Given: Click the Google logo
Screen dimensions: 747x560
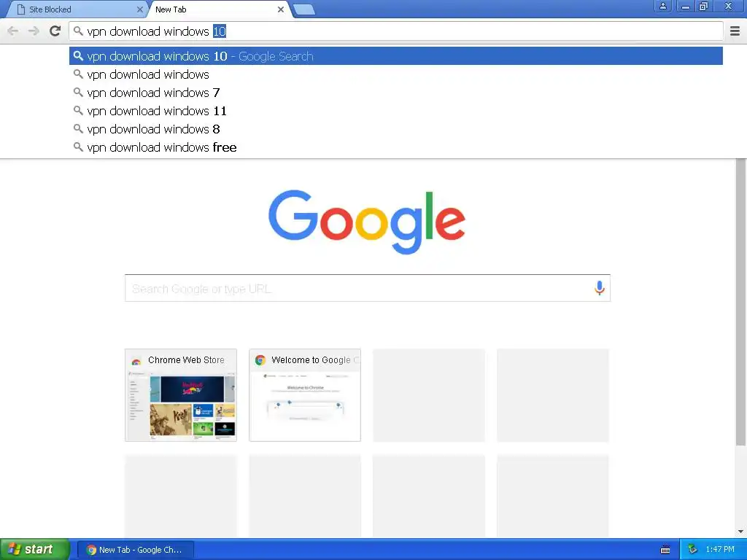Looking at the screenshot, I should pyautogui.click(x=367, y=222).
